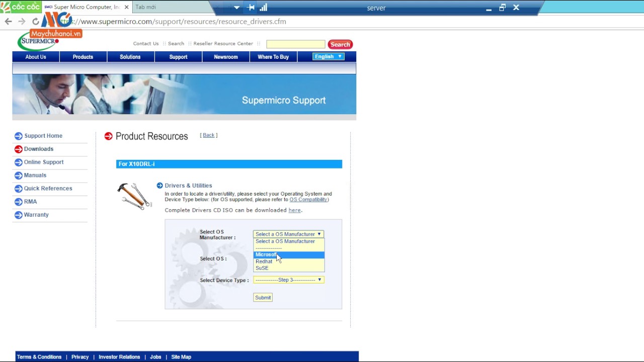Open the Products menu
This screenshot has width=644, height=362.
[83, 57]
